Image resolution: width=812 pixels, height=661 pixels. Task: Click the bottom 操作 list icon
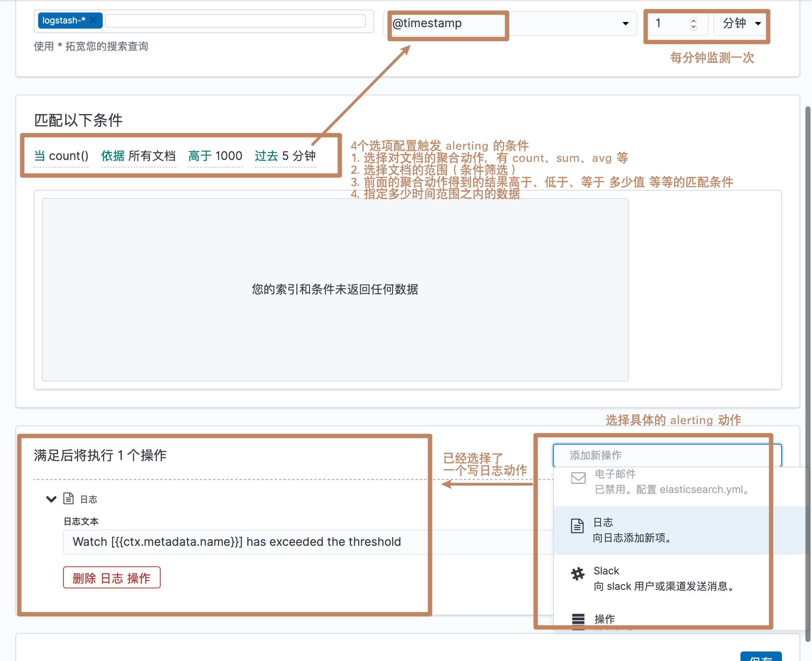pos(578,619)
